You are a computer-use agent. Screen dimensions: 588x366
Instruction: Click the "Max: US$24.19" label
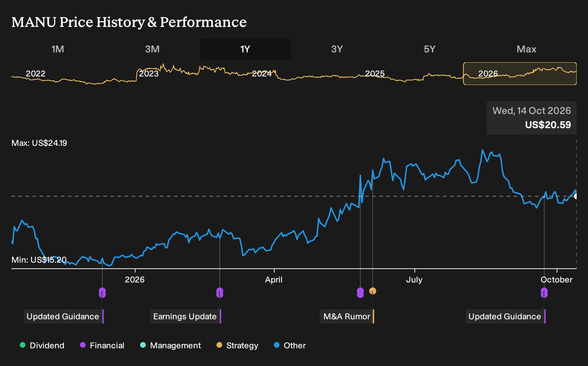[39, 143]
